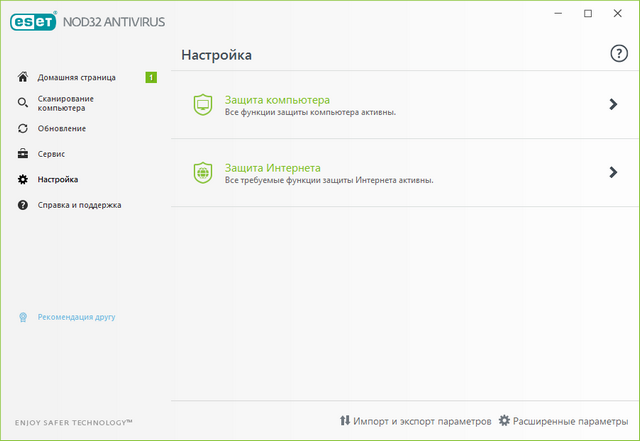Click the computer shield icon for Защита компьютера
This screenshot has height=441, width=640.
tap(203, 105)
